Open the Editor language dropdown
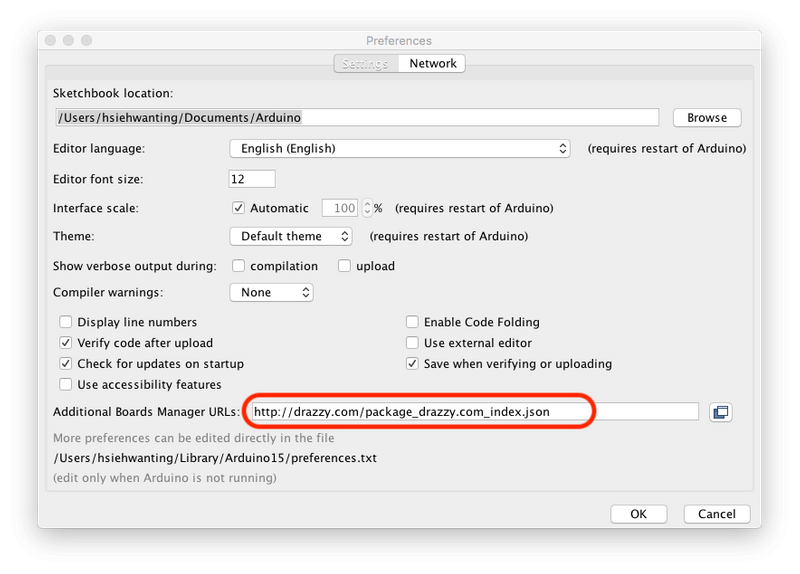 point(399,148)
